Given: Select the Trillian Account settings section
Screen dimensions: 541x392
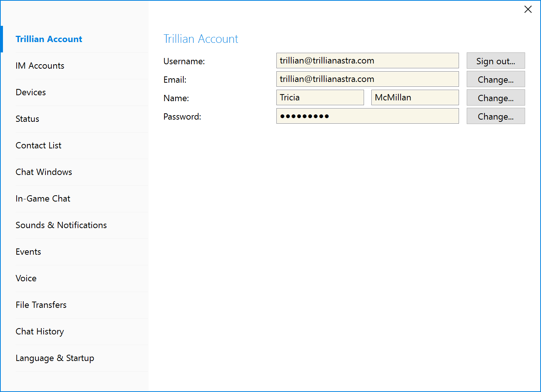Looking at the screenshot, I should coord(74,39).
